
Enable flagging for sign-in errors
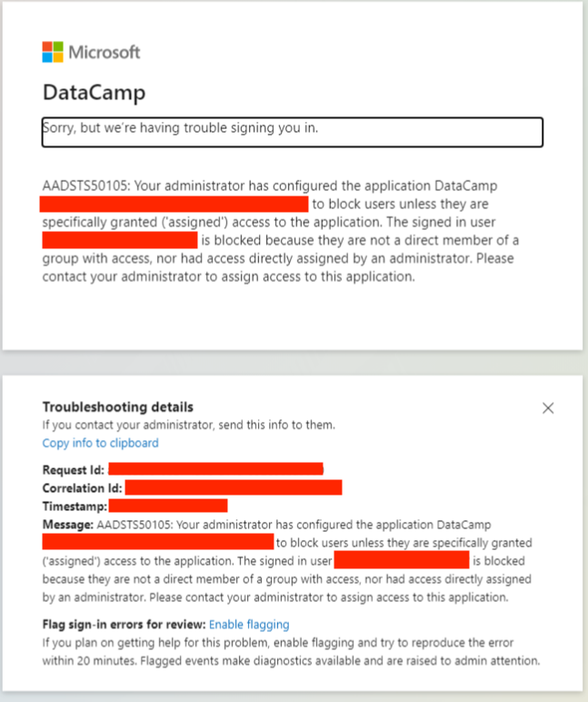tap(249, 625)
